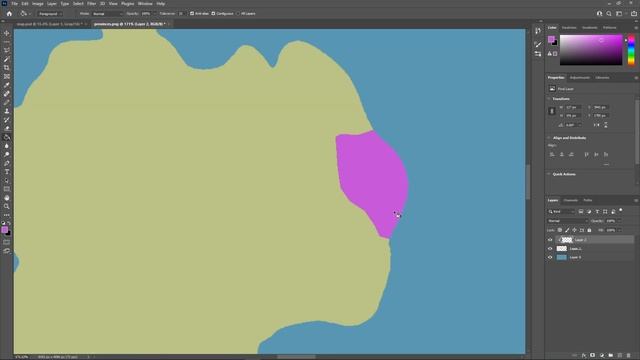
Task: Select the Blur tool
Action: pyautogui.click(x=7, y=146)
